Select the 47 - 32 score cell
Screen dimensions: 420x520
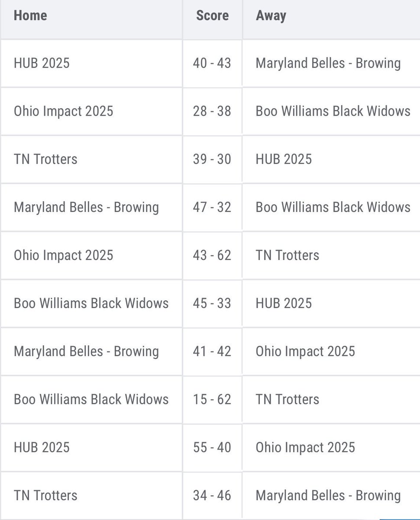212,207
